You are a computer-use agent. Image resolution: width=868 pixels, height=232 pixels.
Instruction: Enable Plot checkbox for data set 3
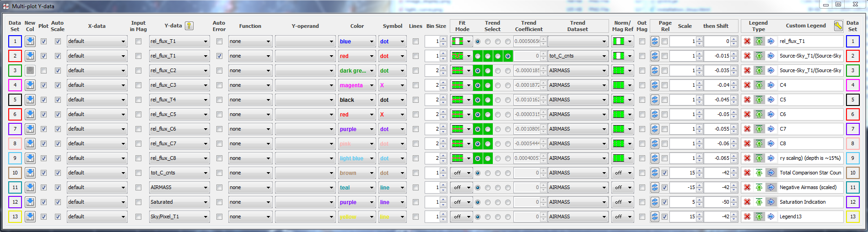pyautogui.click(x=43, y=70)
